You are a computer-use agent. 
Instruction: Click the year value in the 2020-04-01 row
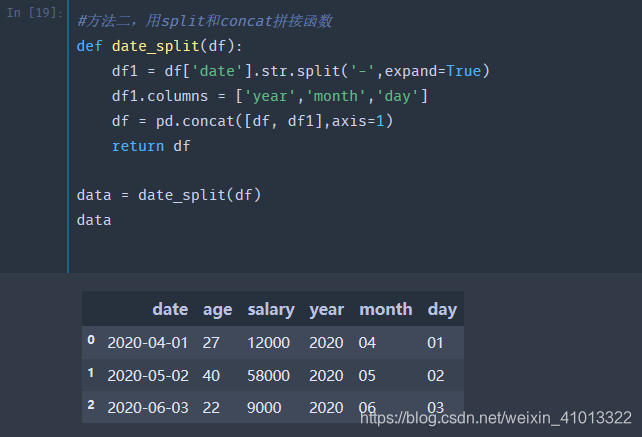click(326, 343)
